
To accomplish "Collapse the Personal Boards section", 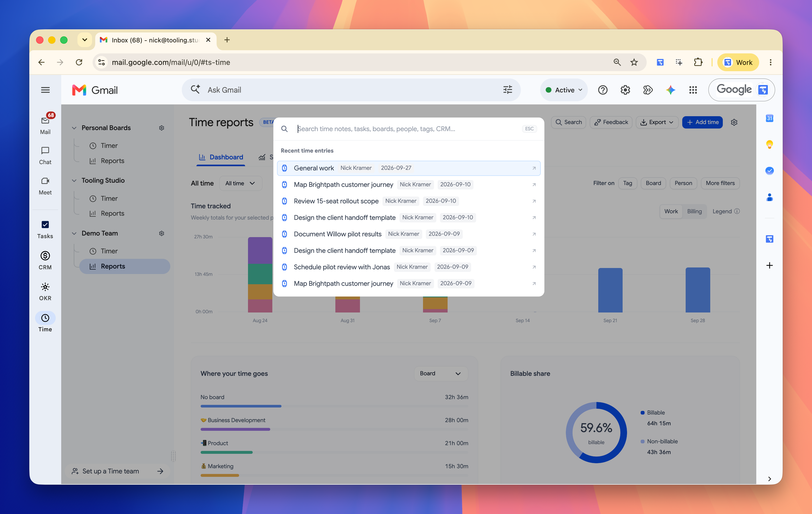I will 74,128.
